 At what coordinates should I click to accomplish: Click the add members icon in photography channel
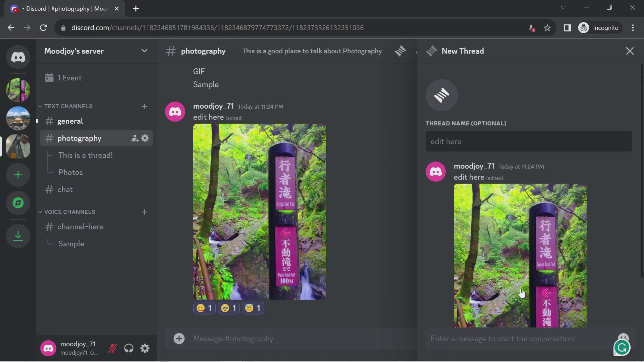click(135, 138)
